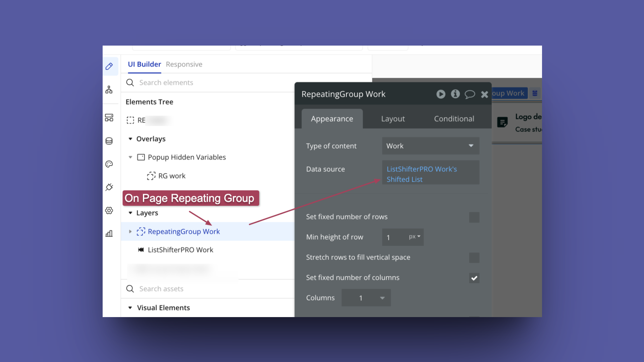Screen dimensions: 644x362
Task: Collapse Popup Hidden Variables tree node
Action: coord(130,157)
